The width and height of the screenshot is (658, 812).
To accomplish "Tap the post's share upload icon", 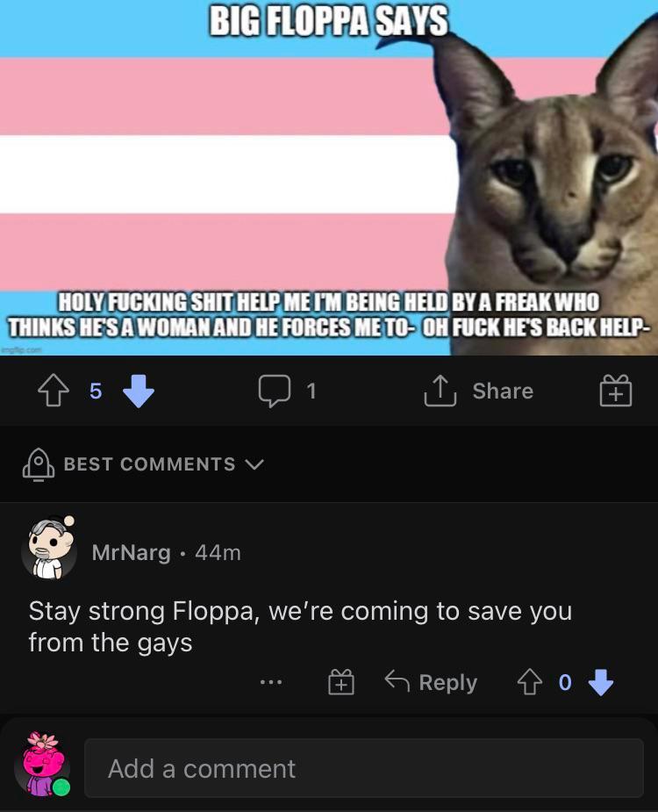I will pyautogui.click(x=440, y=391).
